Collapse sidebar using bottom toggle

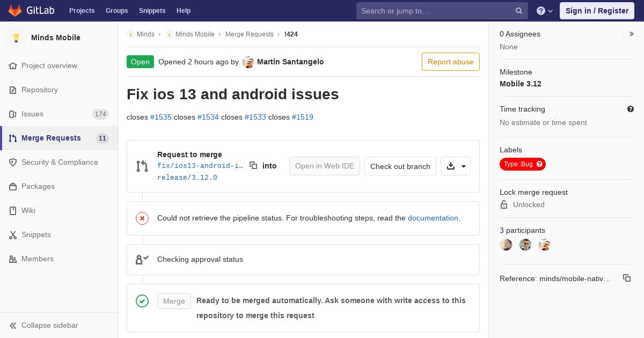(x=58, y=325)
